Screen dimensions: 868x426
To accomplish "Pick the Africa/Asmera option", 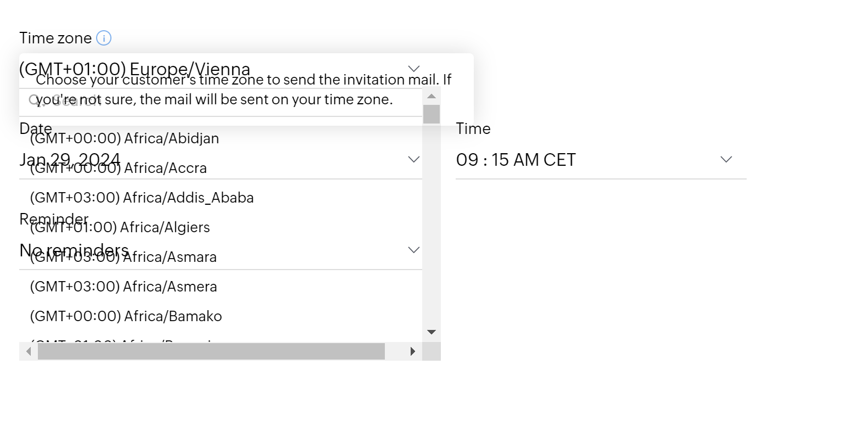I will (124, 287).
